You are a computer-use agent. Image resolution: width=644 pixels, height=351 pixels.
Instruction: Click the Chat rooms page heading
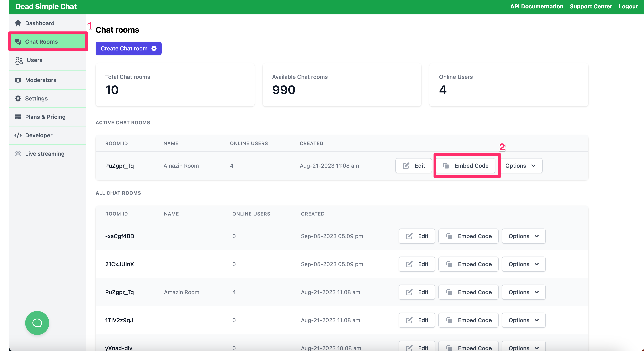pyautogui.click(x=117, y=30)
